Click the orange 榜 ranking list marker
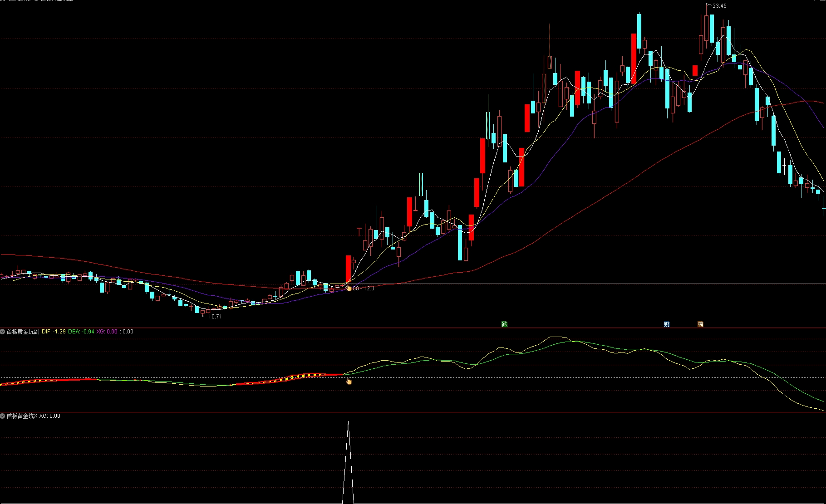The width and height of the screenshot is (826, 504). [700, 324]
